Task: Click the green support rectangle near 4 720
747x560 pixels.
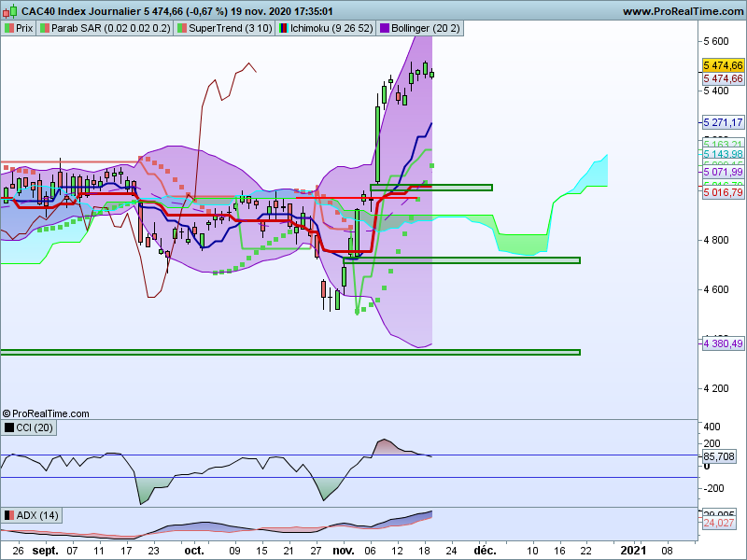Action: coord(461,260)
